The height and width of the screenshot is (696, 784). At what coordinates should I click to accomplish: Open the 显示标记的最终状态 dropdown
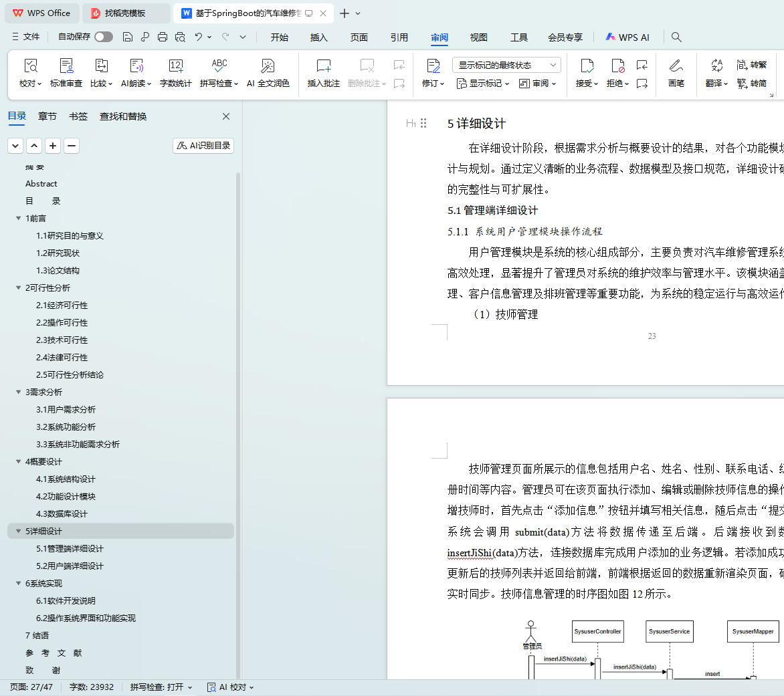pos(506,65)
